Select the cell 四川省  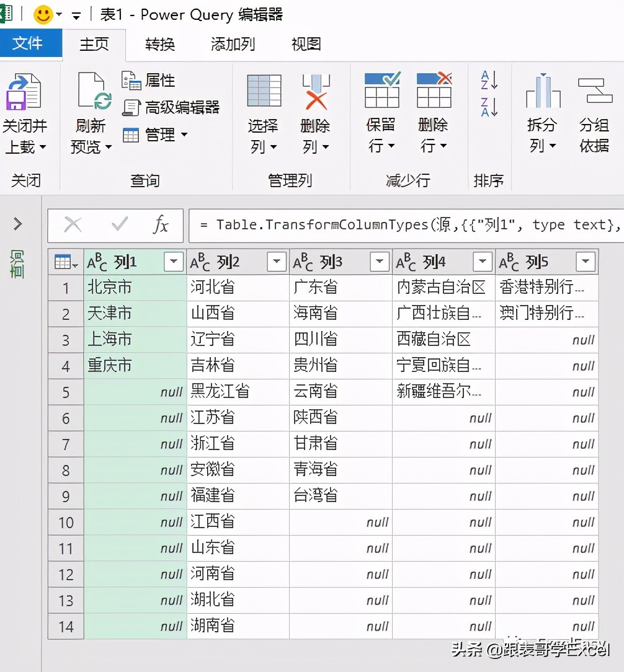coord(341,340)
